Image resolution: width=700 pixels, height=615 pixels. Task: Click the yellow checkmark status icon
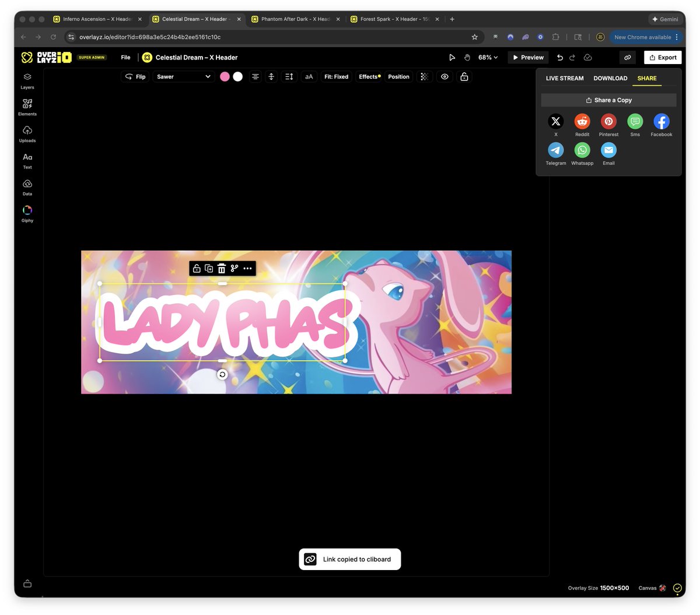677,588
